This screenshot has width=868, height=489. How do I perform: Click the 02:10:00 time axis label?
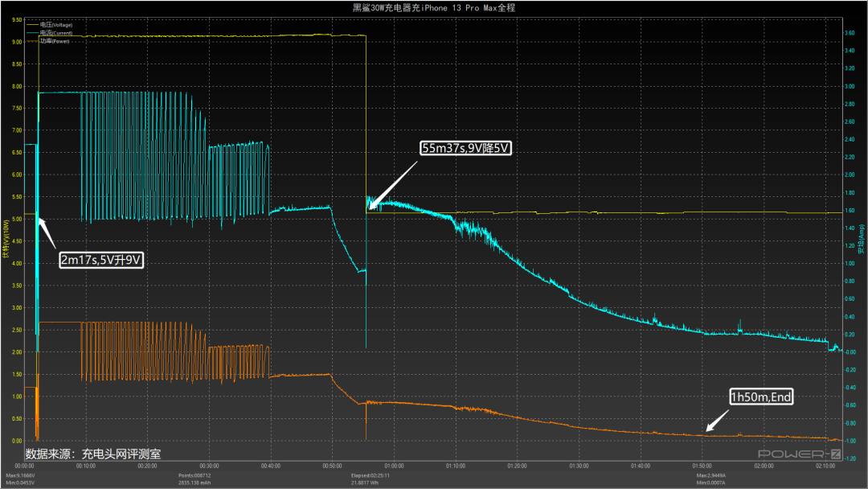[x=825, y=466]
